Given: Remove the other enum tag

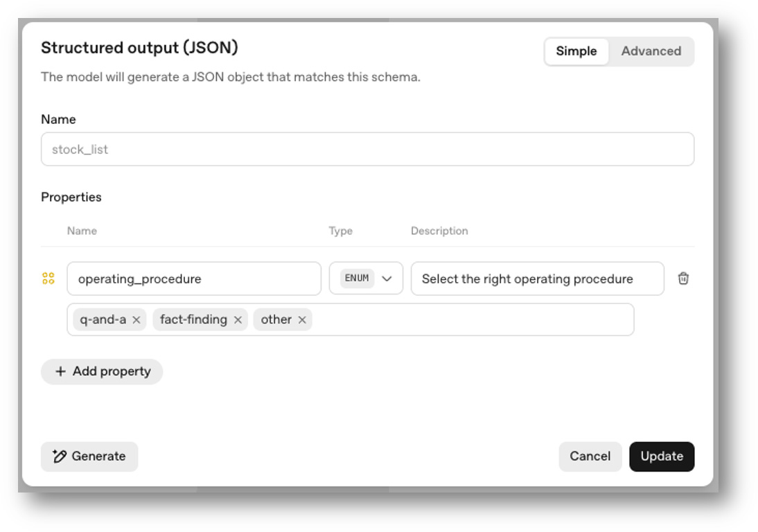Looking at the screenshot, I should click(302, 320).
